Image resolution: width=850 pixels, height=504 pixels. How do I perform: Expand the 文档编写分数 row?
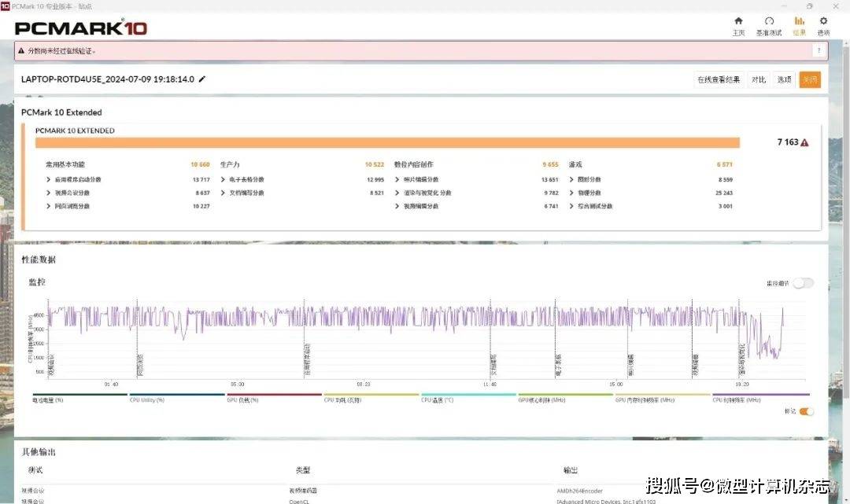223,193
